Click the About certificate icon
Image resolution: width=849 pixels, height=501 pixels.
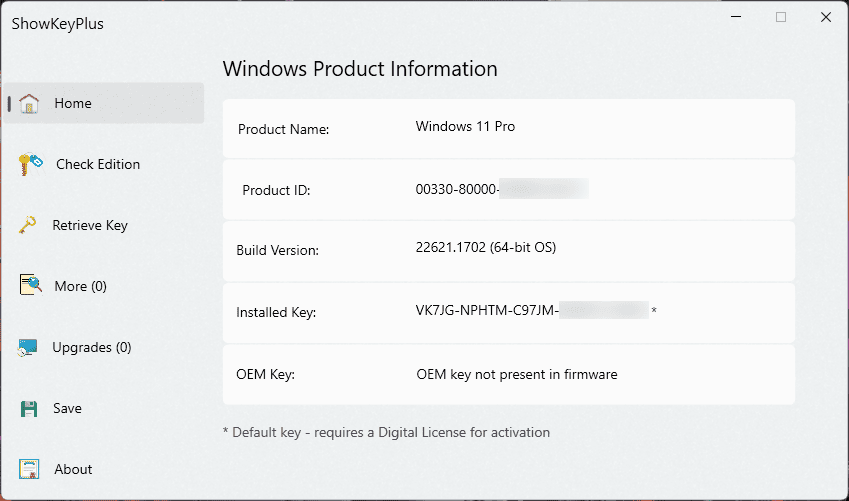[29, 469]
